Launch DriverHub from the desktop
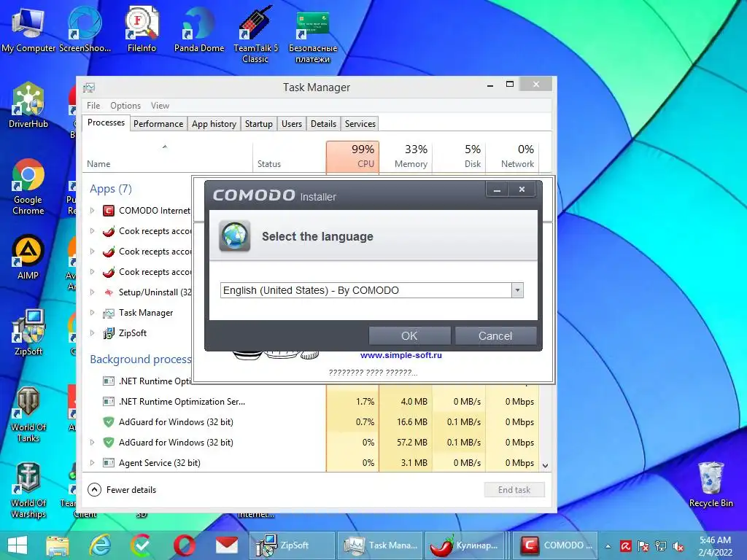Image resolution: width=747 pixels, height=560 pixels. (x=28, y=106)
